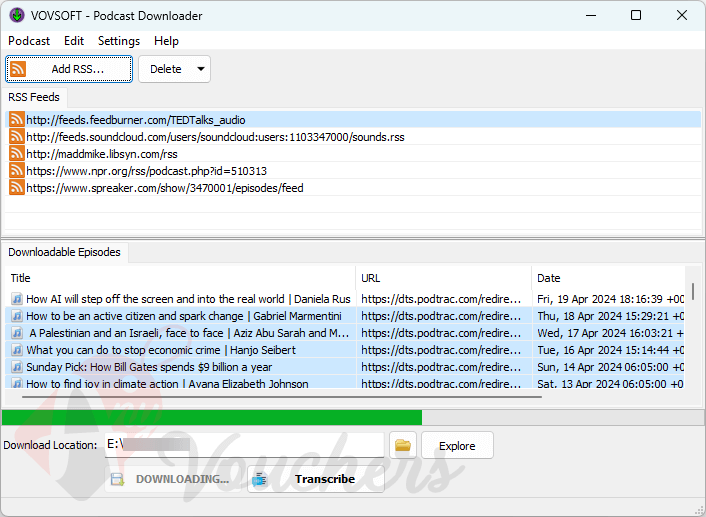706x517 pixels.
Task: Select the Downloadable Episodes tab
Action: coord(64,252)
